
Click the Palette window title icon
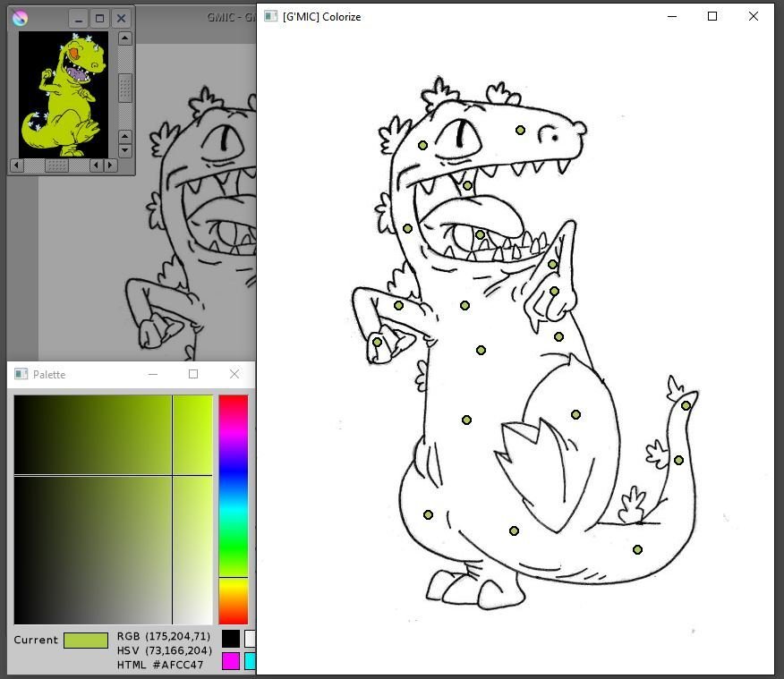click(21, 374)
